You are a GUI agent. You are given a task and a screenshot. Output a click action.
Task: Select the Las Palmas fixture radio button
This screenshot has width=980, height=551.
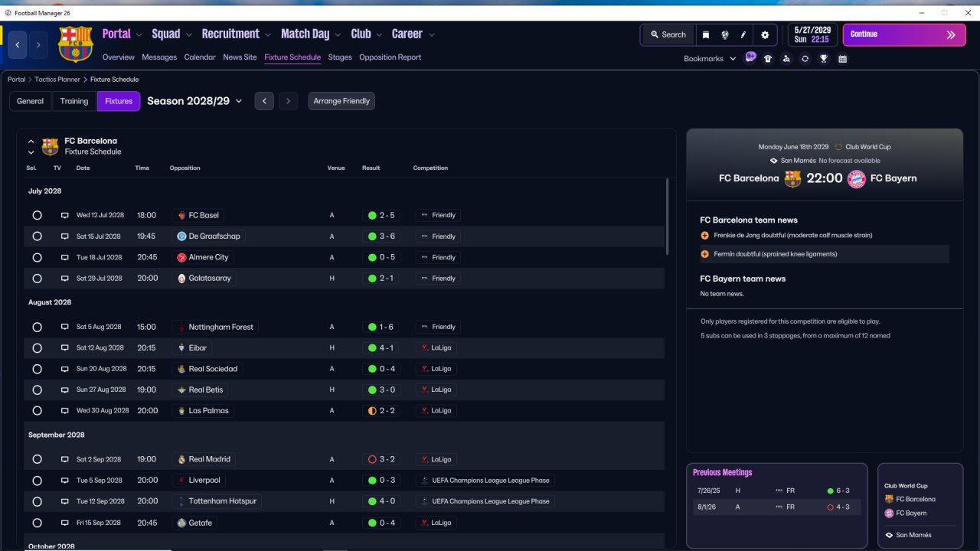(x=37, y=411)
